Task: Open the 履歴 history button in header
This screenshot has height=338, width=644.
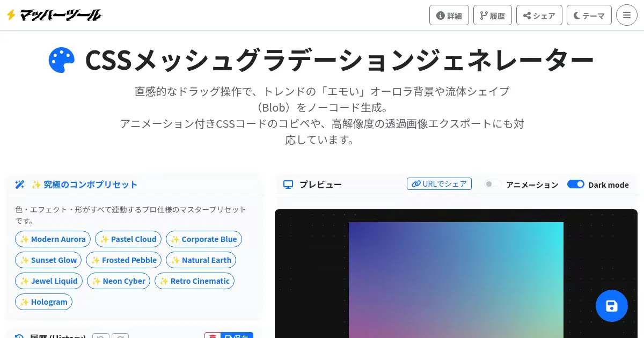Action: pos(493,15)
